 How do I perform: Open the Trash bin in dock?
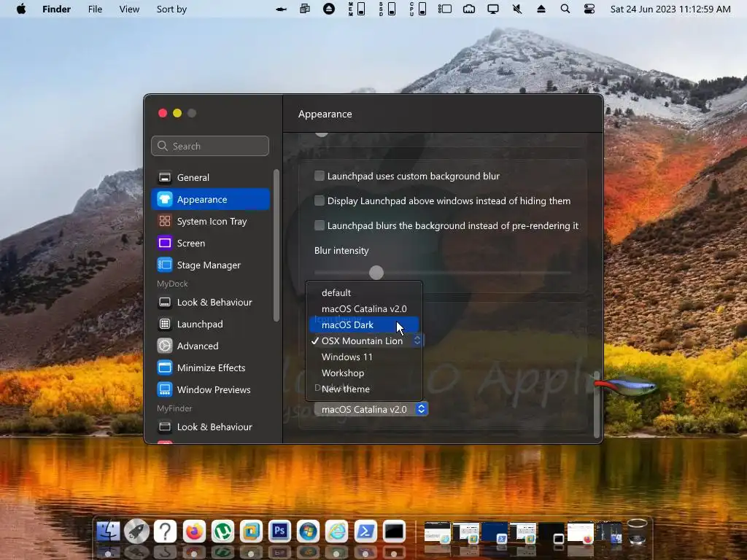click(x=637, y=531)
